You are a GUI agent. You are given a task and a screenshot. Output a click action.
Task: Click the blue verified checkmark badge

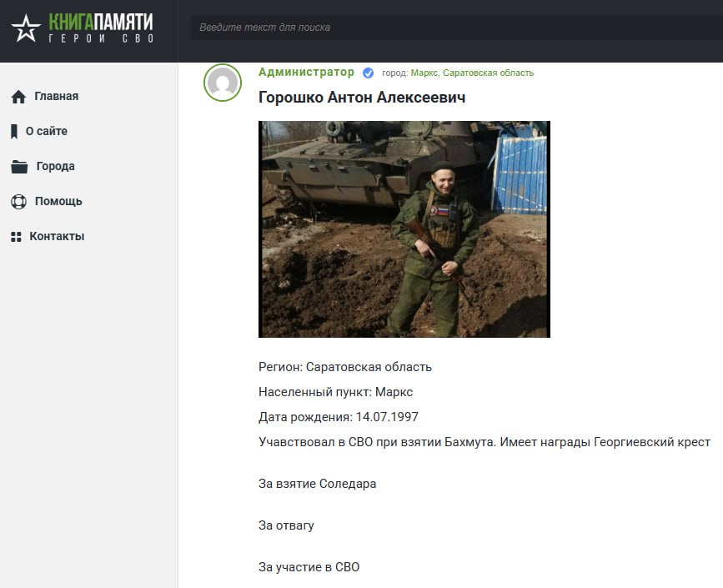pos(368,73)
